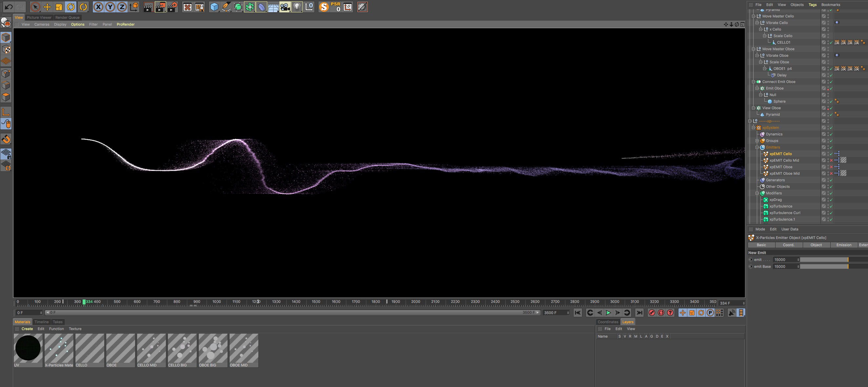Select the Move tool in top toolbar
Screen dimensions: 868x387
pos(47,7)
